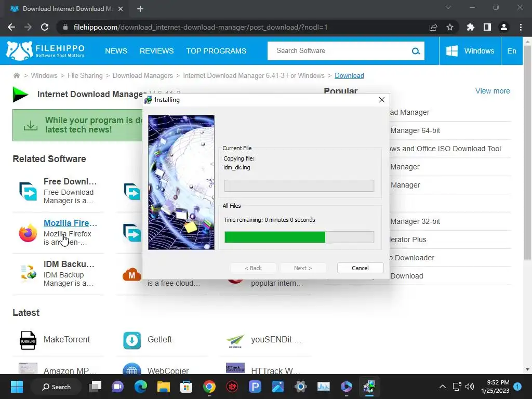This screenshot has width=532, height=399.
Task: Click Cancel in the Installing dialog
Action: 361,268
